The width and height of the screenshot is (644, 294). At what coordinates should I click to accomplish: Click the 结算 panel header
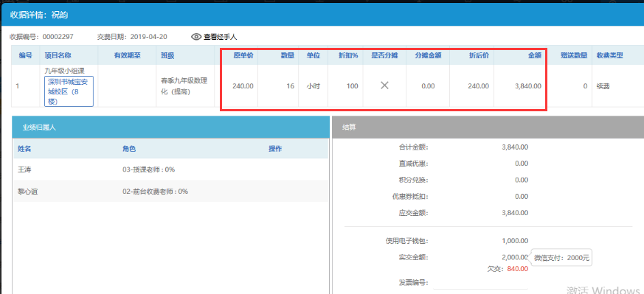tap(488, 127)
